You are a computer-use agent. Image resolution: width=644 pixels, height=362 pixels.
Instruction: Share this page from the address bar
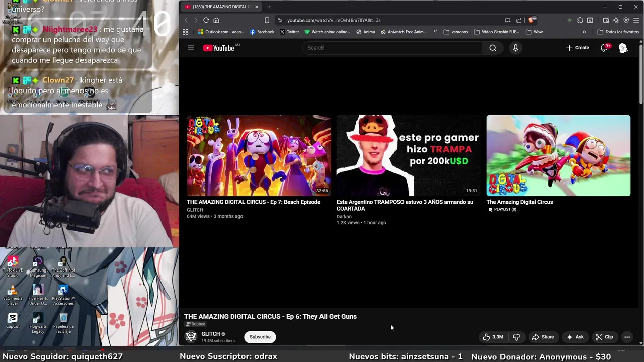coord(518,20)
